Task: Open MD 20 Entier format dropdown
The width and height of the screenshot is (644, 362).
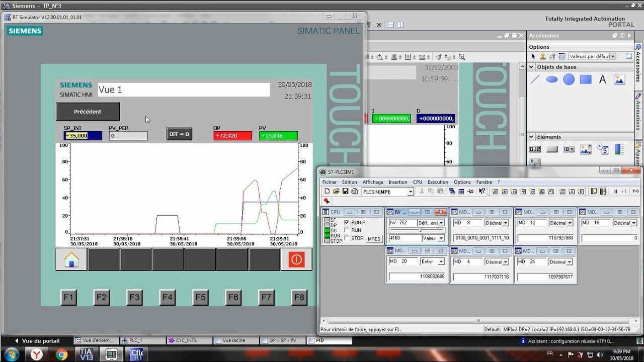Action: click(x=441, y=262)
